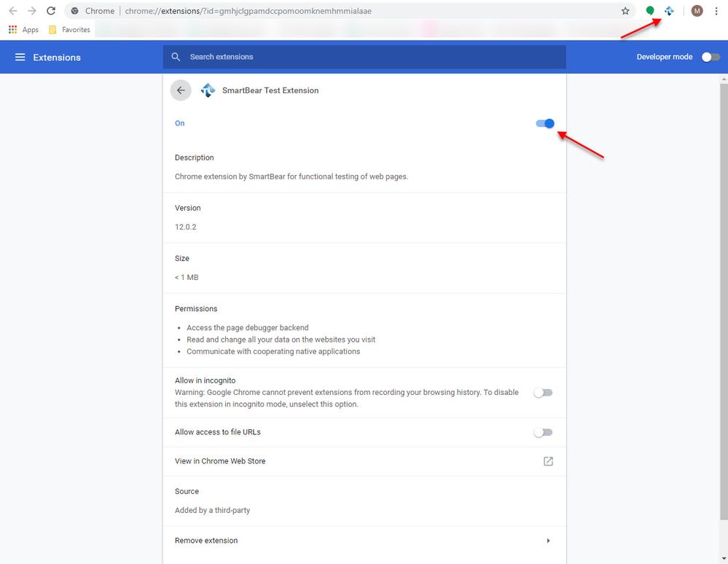Open Chrome three-dot menu

click(716, 11)
